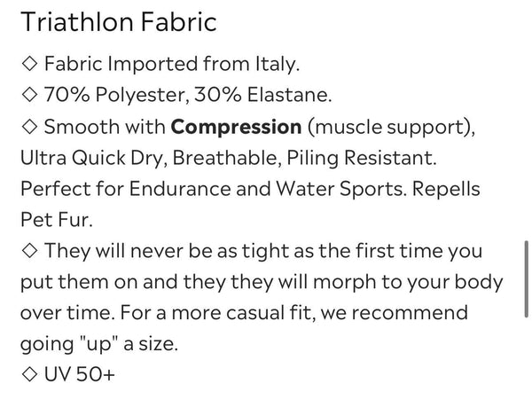The width and height of the screenshot is (532, 415).
Task: Click the diamond bullet before "Fabric Imported"
Action: tap(27, 64)
